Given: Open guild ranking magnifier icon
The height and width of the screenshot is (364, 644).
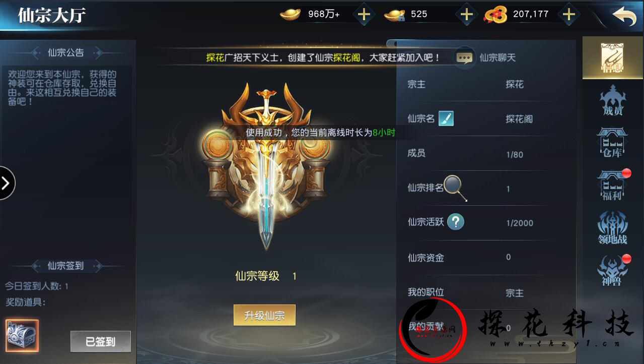Looking at the screenshot, I should pos(455,188).
